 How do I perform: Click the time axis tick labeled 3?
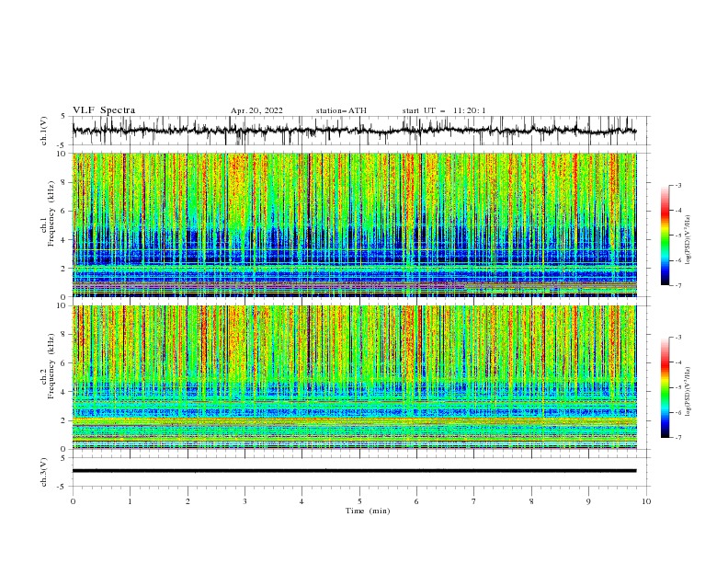245,501
